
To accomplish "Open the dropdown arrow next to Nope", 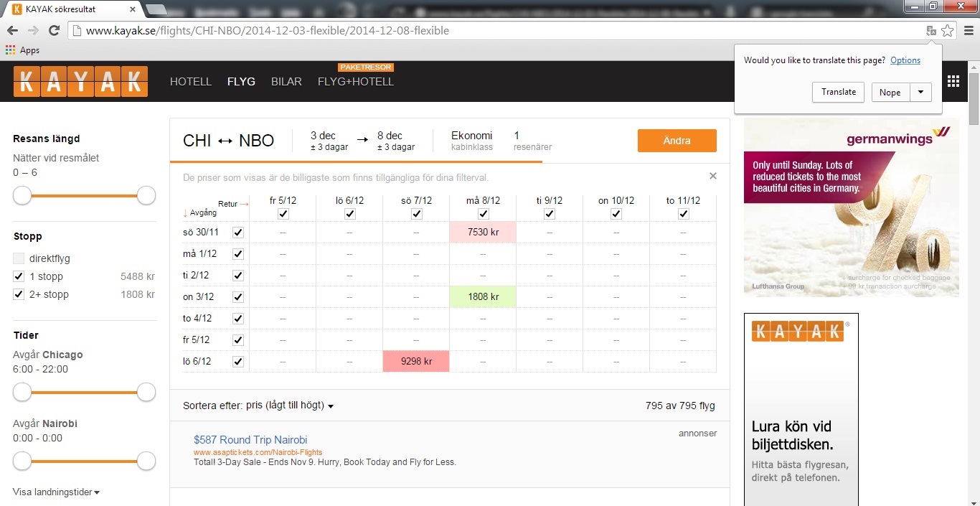I will [920, 92].
